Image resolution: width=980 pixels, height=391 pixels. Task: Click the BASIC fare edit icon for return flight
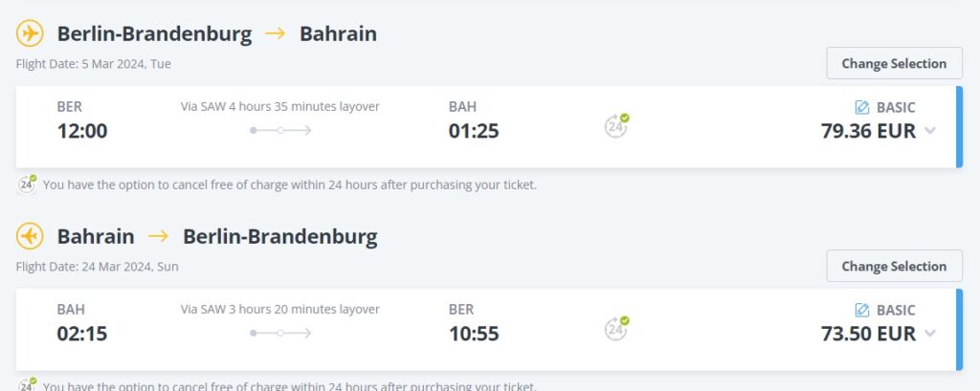pos(862,310)
